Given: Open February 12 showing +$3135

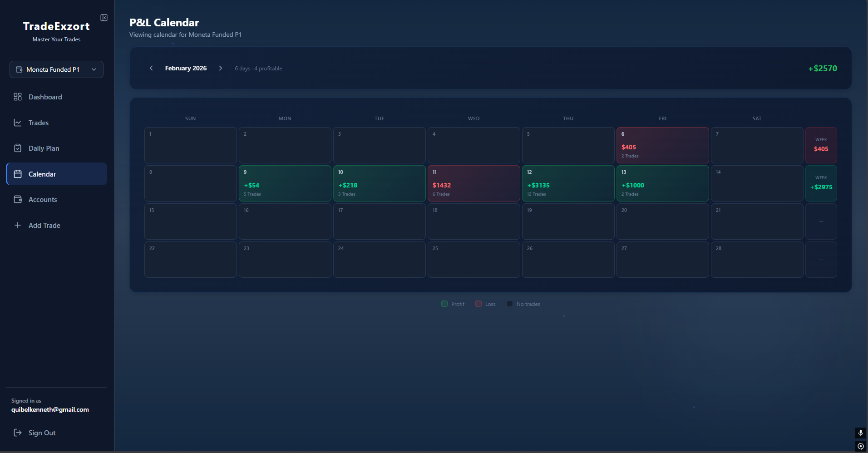Looking at the screenshot, I should [568, 183].
